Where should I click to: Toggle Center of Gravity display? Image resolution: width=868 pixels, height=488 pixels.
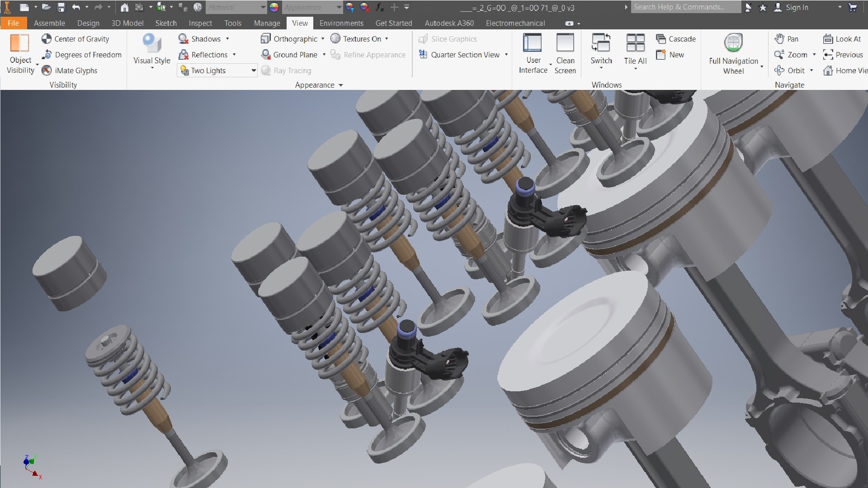[75, 39]
